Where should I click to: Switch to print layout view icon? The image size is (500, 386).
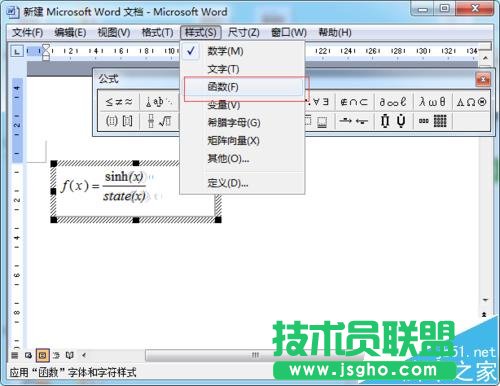[x=42, y=355]
